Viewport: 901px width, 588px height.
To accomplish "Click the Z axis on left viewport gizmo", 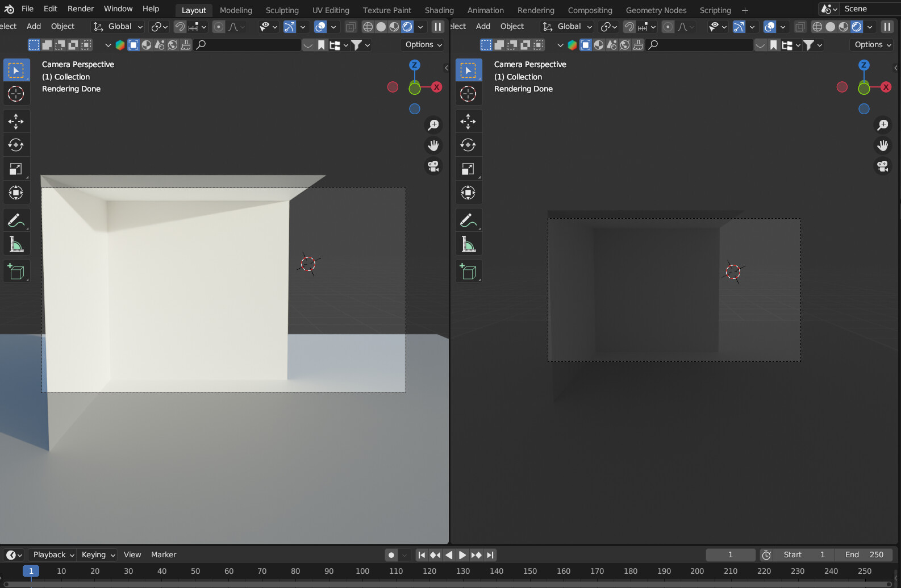I will pyautogui.click(x=415, y=65).
